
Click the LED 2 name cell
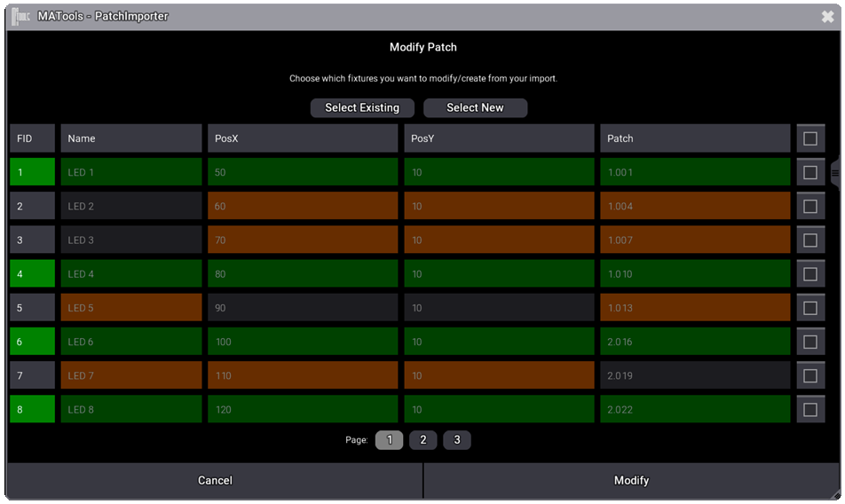[x=131, y=206]
